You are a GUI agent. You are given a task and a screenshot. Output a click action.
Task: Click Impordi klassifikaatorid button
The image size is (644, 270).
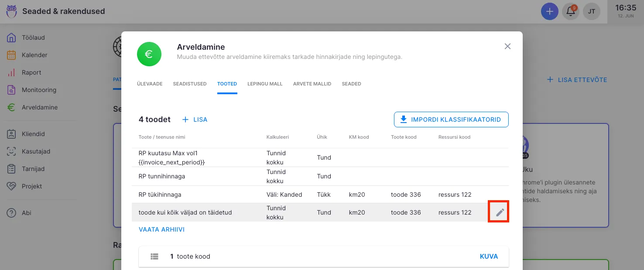(x=451, y=120)
